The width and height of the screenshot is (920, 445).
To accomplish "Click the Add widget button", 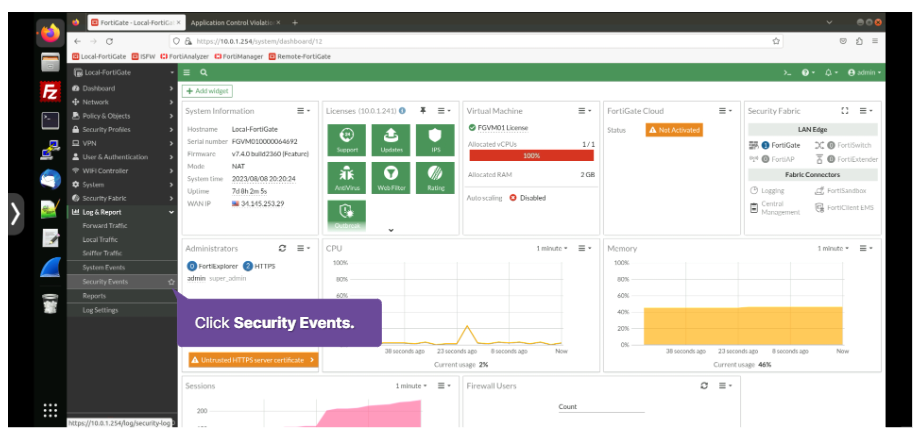I will coord(207,91).
